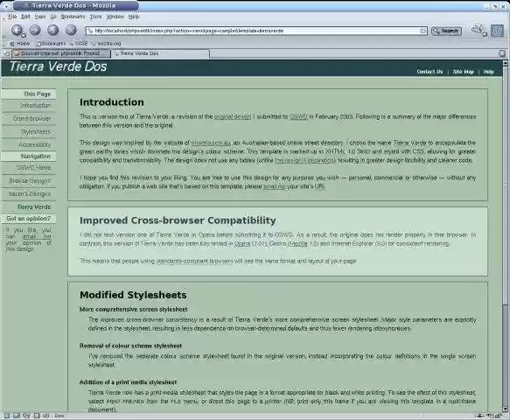
Task: Reload the current page
Action: click(53, 30)
